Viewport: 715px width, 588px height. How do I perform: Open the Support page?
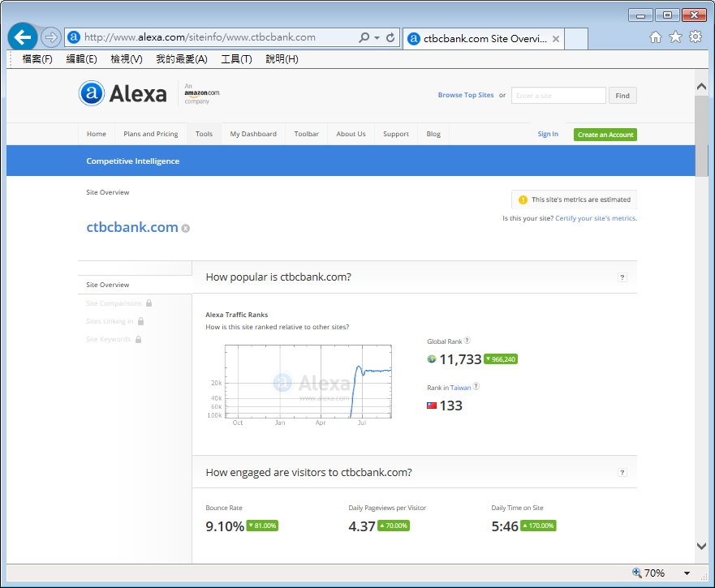click(x=396, y=134)
